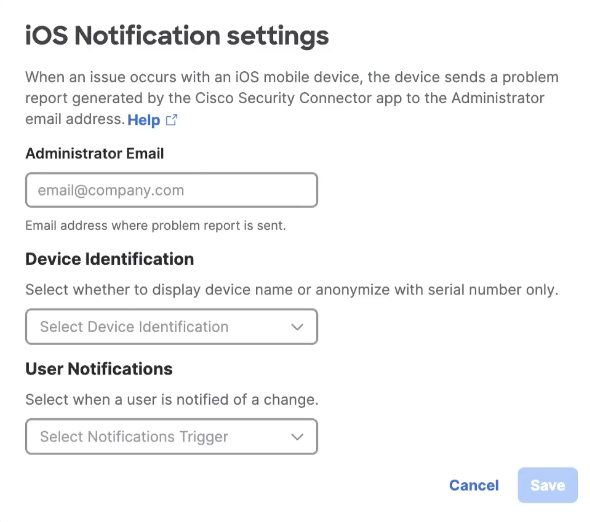Image resolution: width=590 pixels, height=522 pixels.
Task: Click the chevron in the Notifications Trigger dropdown
Action: [297, 437]
